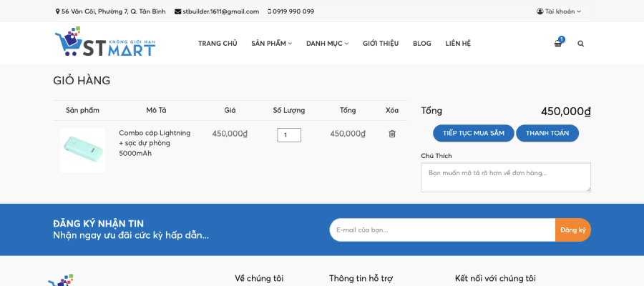Image resolution: width=644 pixels, height=286 pixels.
Task: Click the Thông tin hỗ trợ footer heading
Action: point(361,279)
